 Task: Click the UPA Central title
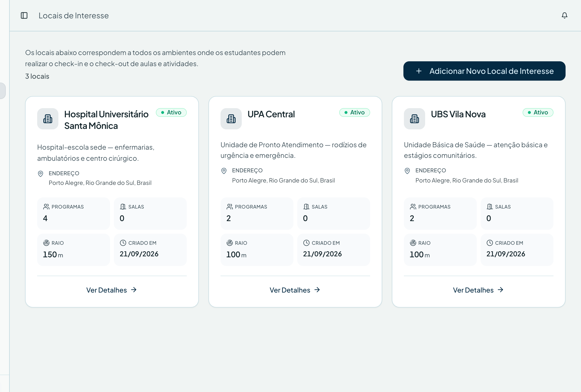271,114
